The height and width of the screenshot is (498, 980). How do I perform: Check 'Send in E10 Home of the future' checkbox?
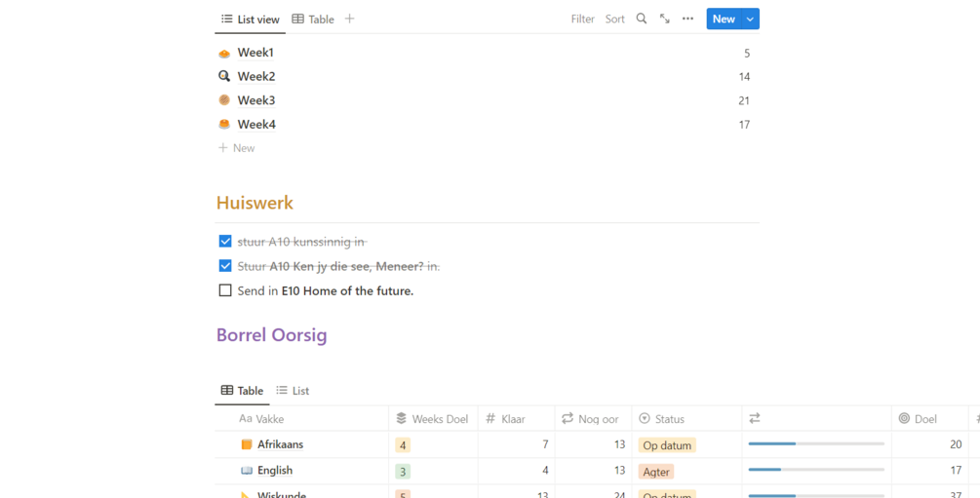pyautogui.click(x=225, y=290)
